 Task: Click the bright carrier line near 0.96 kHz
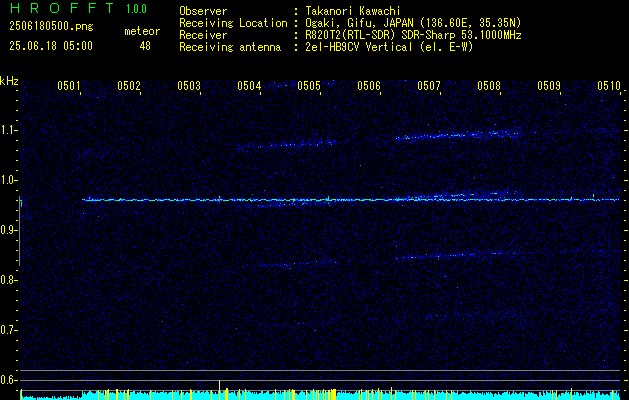coord(351,199)
